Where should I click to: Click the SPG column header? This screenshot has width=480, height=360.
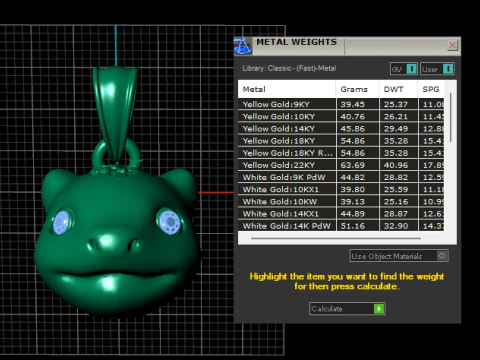point(431,89)
